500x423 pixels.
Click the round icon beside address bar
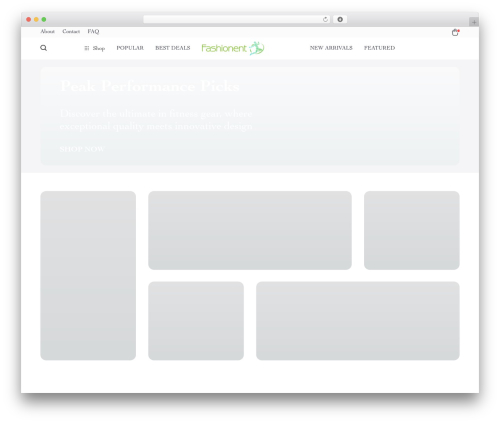(340, 19)
